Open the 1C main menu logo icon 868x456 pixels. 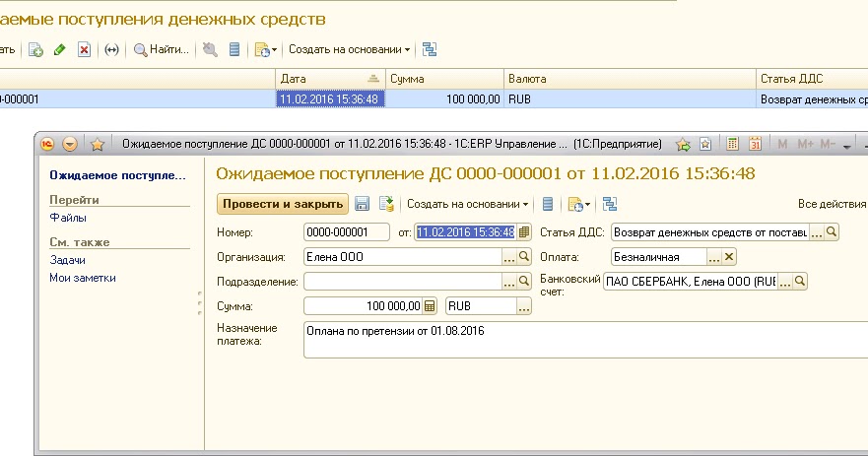coord(47,145)
